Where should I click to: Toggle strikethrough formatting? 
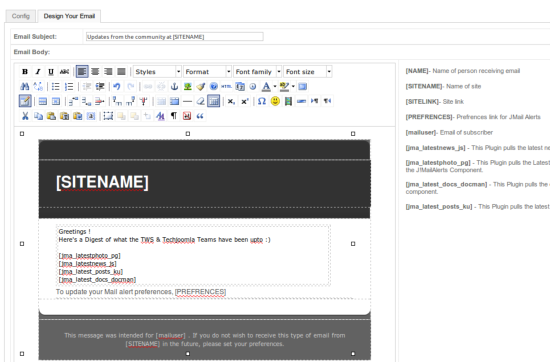pos(64,72)
